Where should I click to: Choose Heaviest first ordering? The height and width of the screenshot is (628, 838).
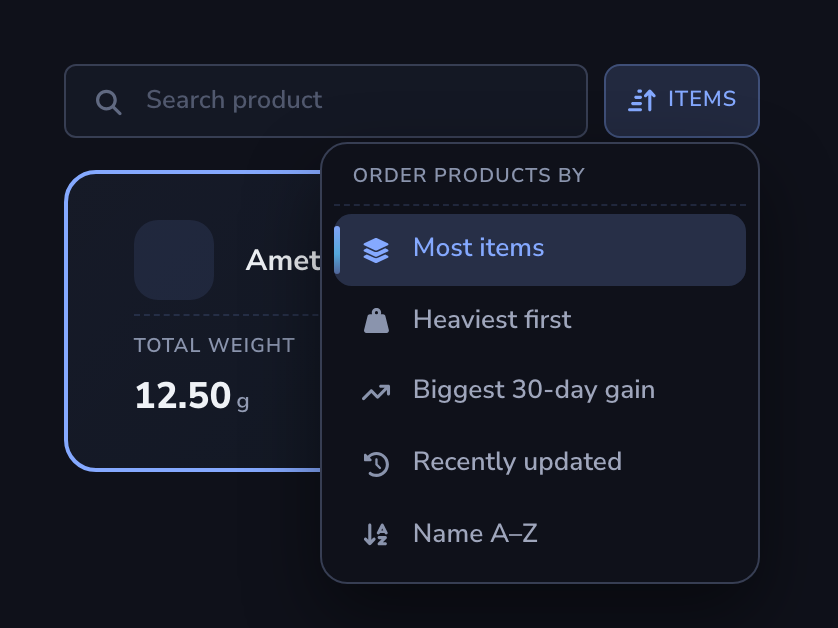coord(540,320)
